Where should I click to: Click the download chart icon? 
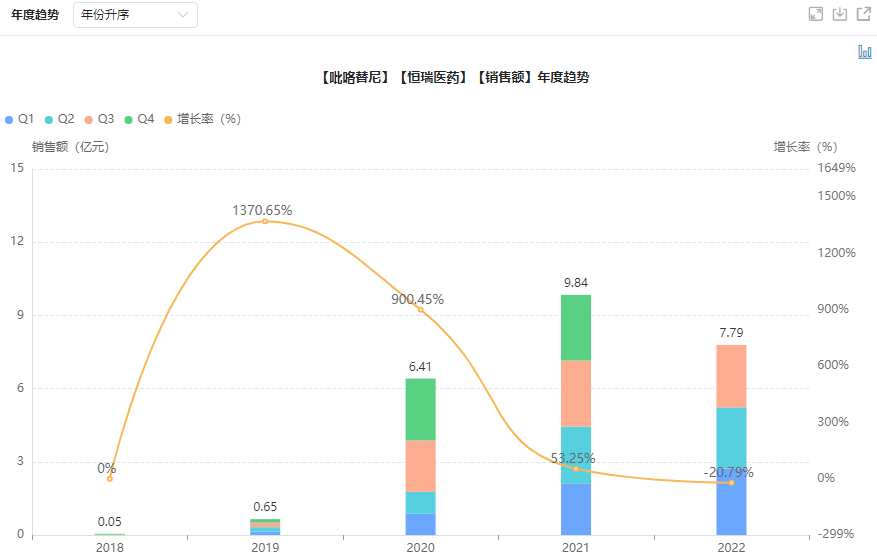click(x=840, y=14)
